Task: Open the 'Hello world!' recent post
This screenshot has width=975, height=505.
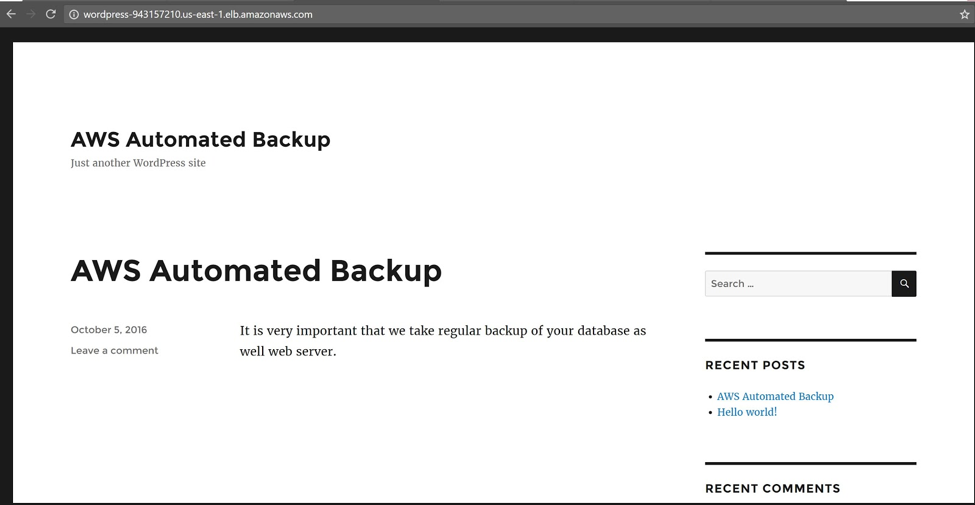Action: tap(747, 412)
